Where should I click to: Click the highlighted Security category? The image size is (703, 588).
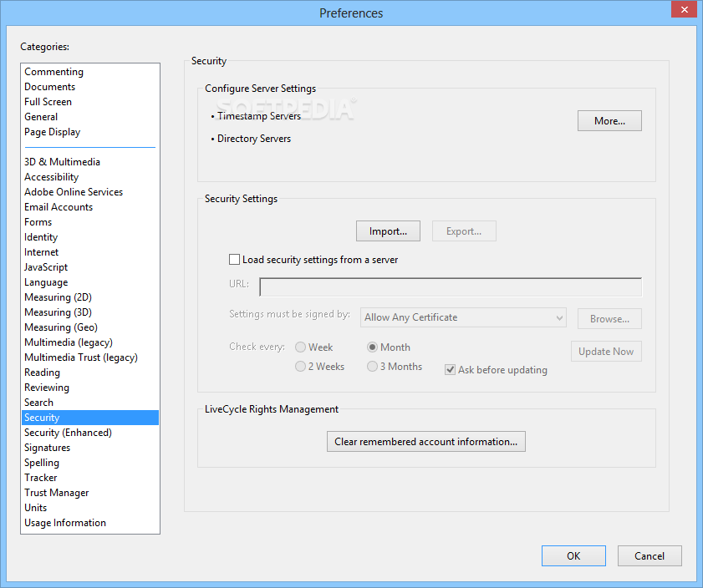[90, 418]
